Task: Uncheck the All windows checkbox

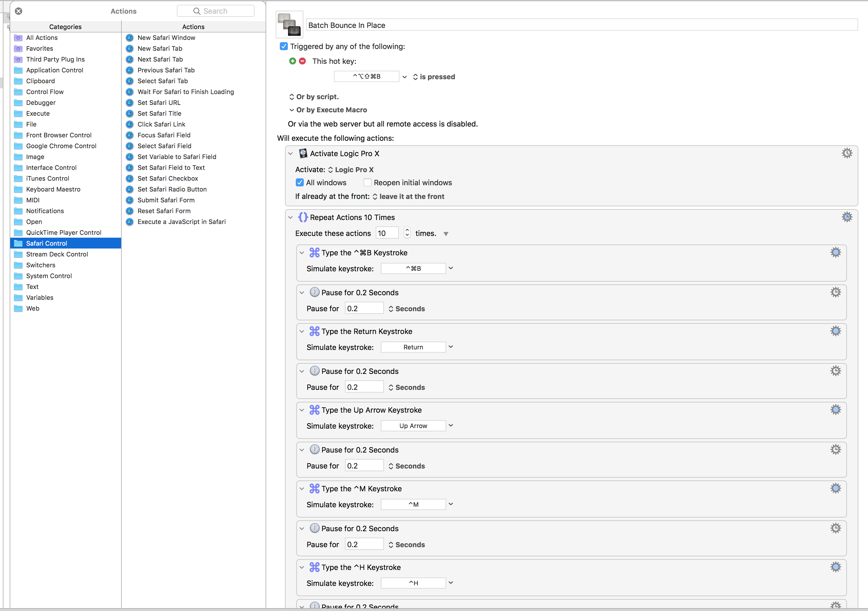Action: [x=300, y=182]
